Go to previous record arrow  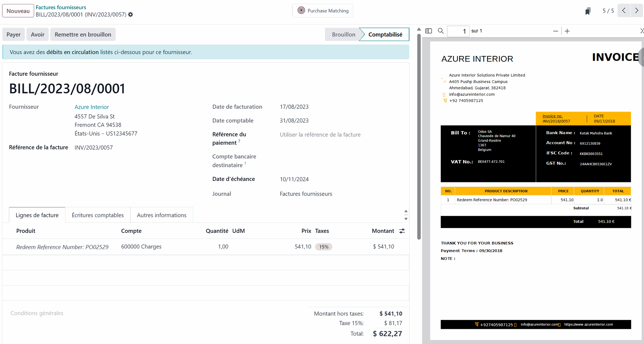click(x=624, y=11)
